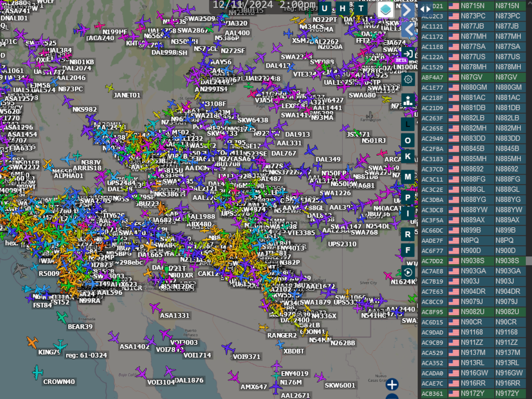The height and width of the screenshot is (399, 532).
Task: Select the orange KING79 aircraft marker
Action: click(32, 342)
